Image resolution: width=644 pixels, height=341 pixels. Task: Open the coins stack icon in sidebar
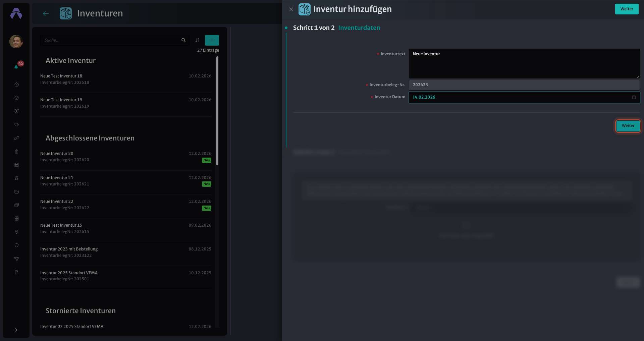point(16,205)
